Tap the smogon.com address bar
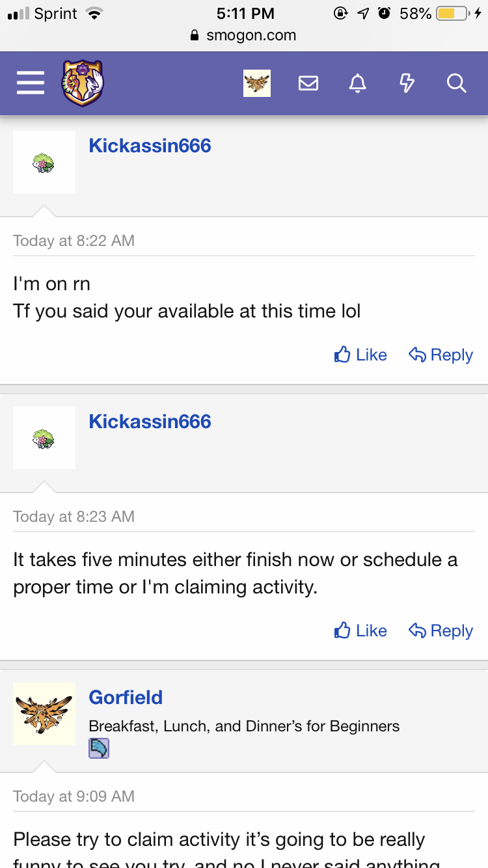The width and height of the screenshot is (488, 868). [x=244, y=35]
